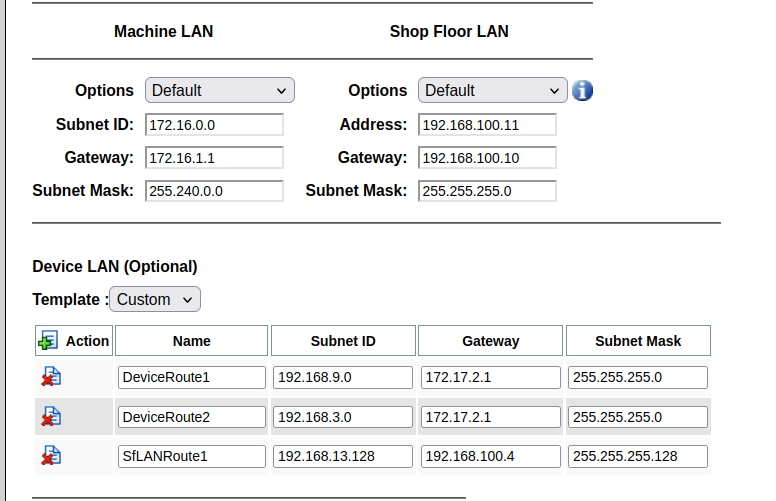Viewport: 776px width, 501px height.
Task: Click the 192.168.3.0 Subnet ID field
Action: 342,417
